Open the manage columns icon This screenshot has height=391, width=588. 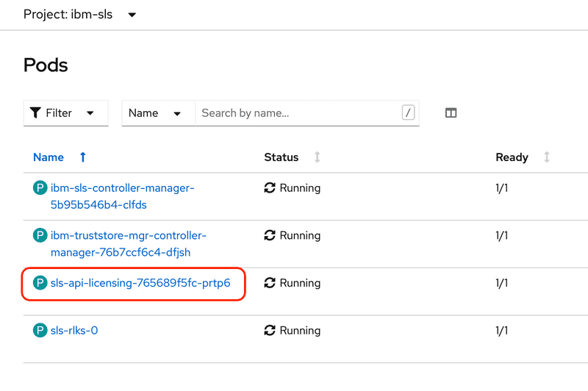click(451, 112)
